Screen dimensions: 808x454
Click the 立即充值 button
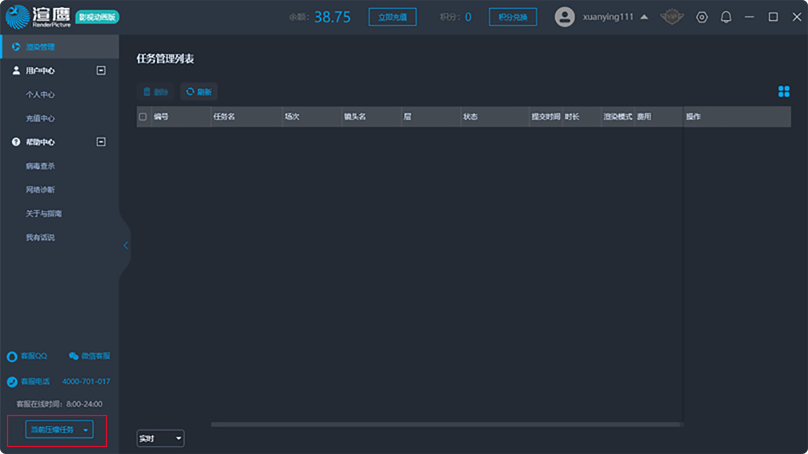tap(393, 17)
